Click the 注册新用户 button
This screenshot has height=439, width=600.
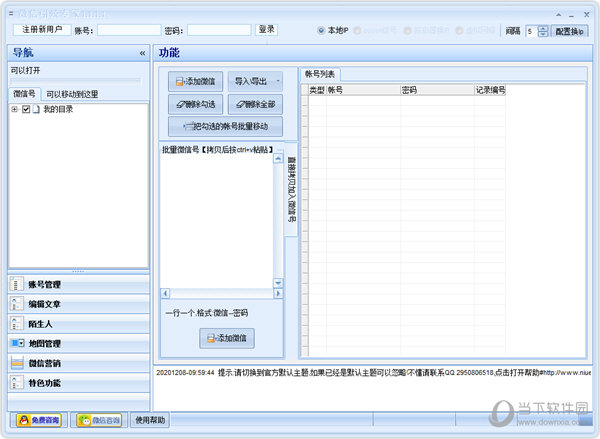(42, 29)
